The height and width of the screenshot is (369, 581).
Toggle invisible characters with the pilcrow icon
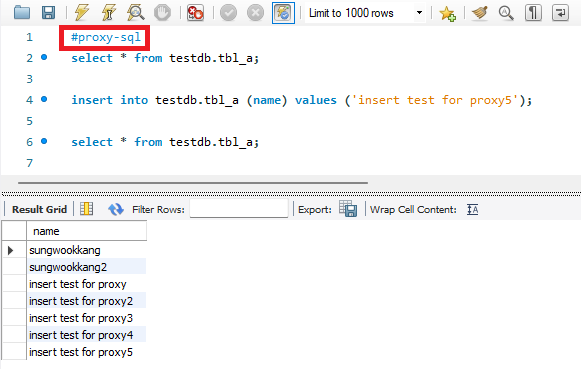(533, 13)
